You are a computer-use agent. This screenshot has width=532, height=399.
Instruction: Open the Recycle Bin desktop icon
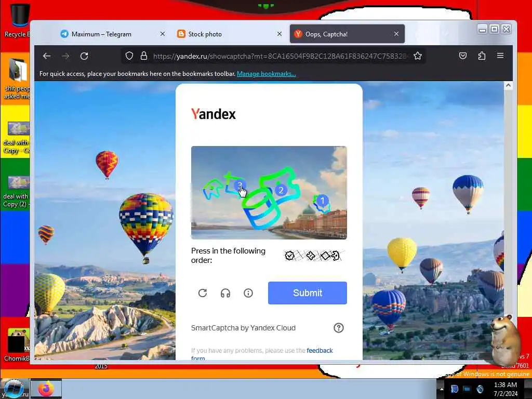pyautogui.click(x=19, y=20)
